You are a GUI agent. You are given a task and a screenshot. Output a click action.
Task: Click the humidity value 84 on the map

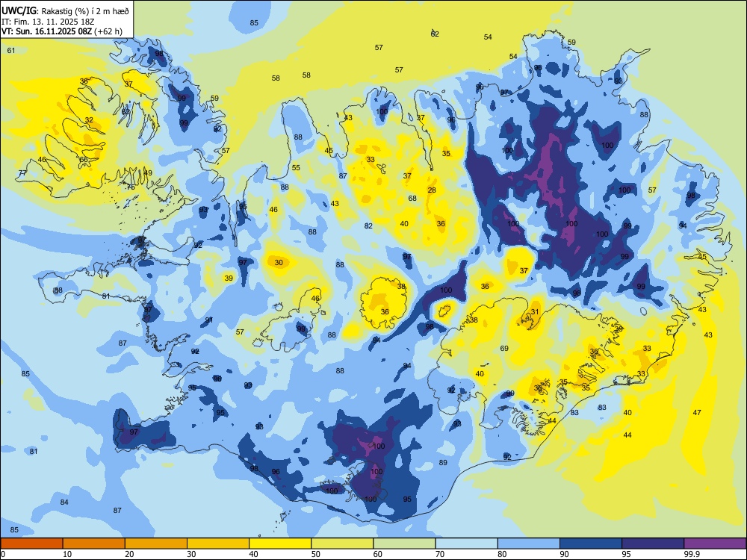64,502
